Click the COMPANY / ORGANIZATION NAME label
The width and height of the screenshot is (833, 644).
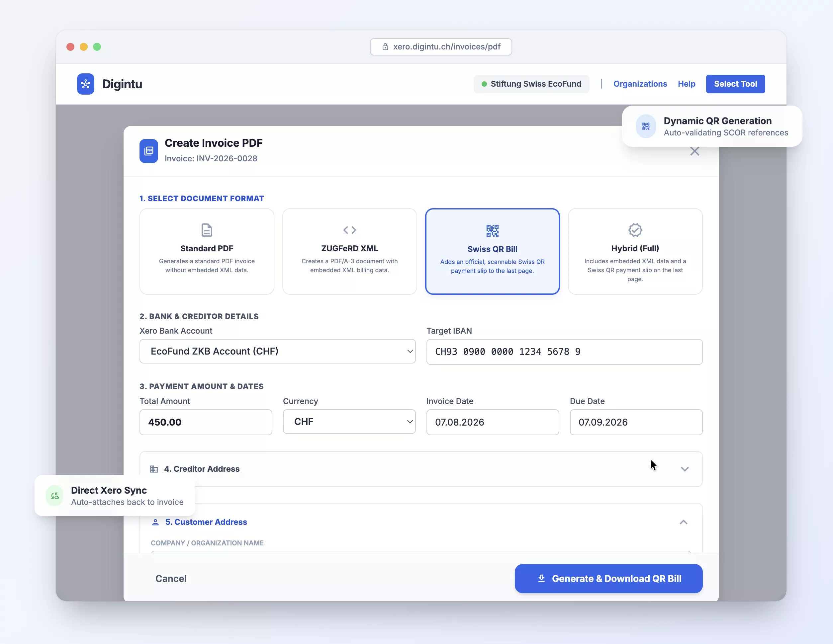coord(207,543)
